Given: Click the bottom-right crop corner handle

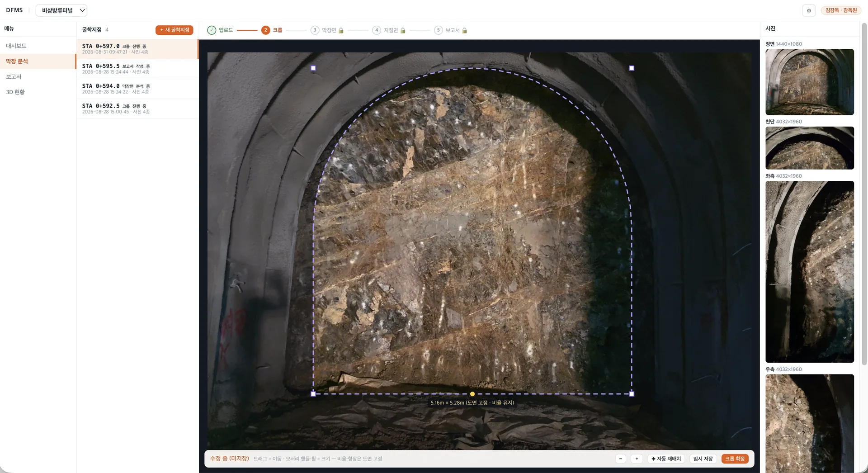Looking at the screenshot, I should (632, 394).
